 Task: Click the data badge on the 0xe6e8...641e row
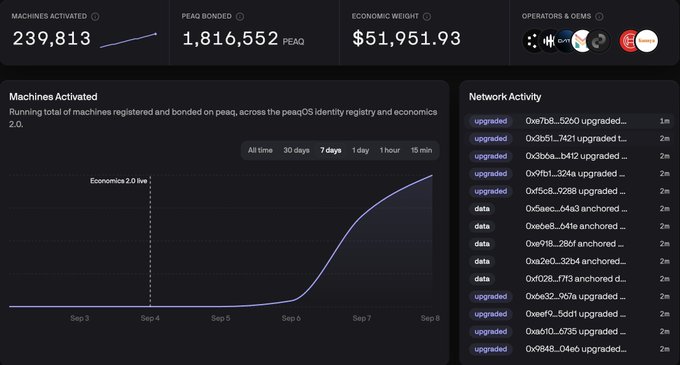click(482, 226)
